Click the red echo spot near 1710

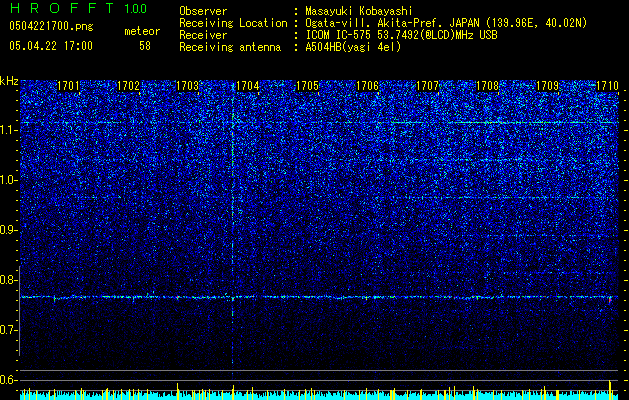point(610,301)
